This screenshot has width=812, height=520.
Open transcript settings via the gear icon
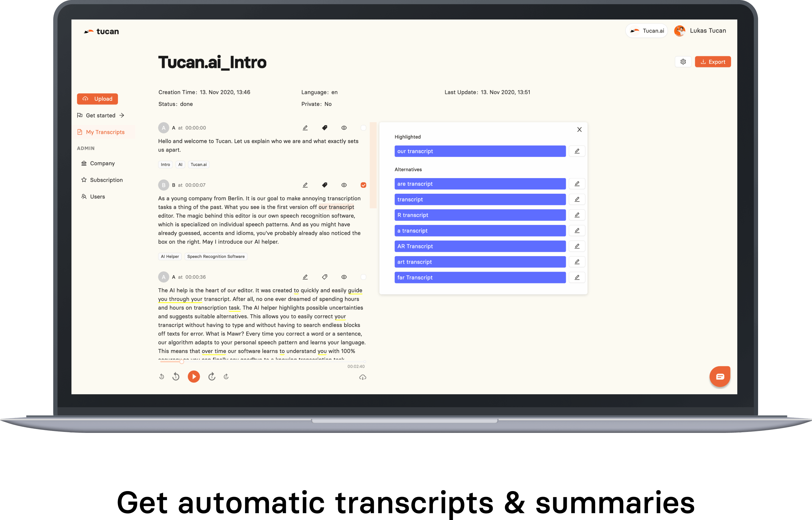click(683, 61)
